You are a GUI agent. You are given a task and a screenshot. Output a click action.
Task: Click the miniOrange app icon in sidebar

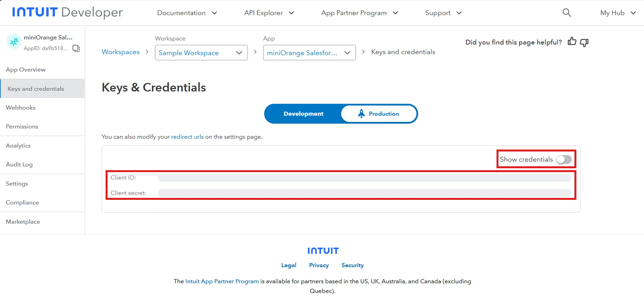[x=14, y=41]
